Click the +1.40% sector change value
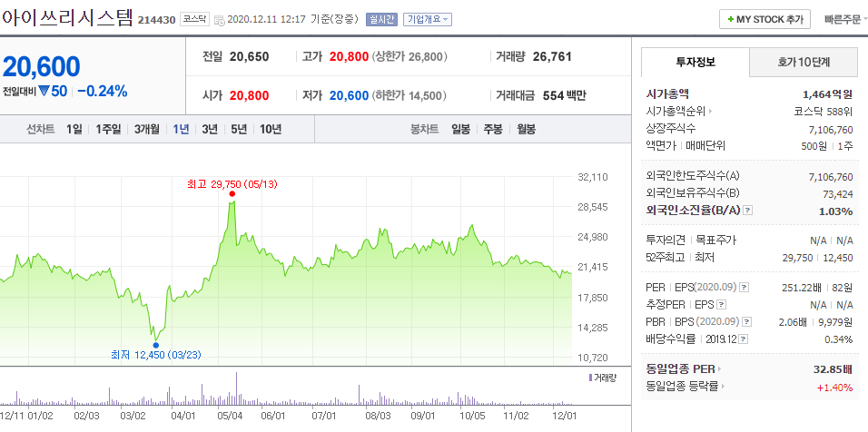The height and width of the screenshot is (432, 868). [834, 387]
